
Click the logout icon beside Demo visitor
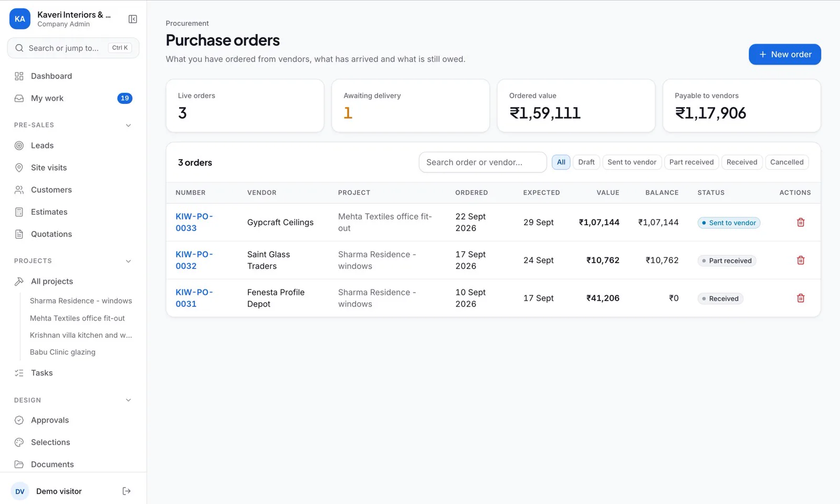[x=127, y=491]
